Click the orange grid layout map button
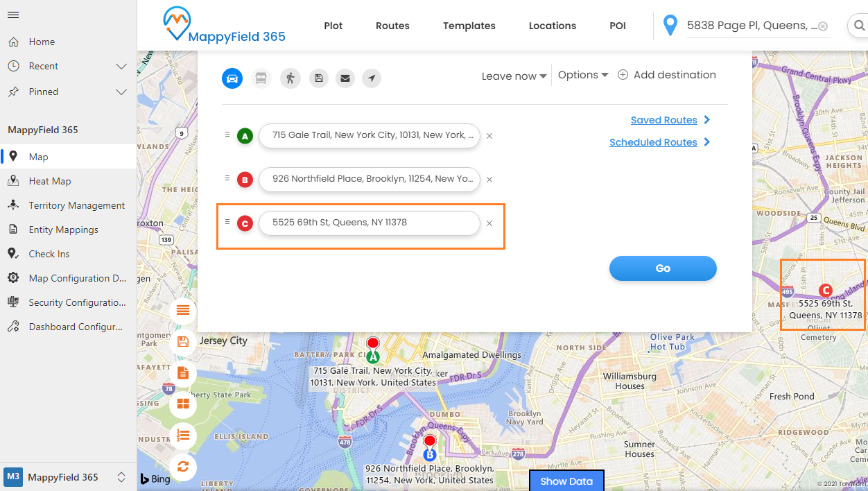This screenshot has width=868, height=491. coord(183,404)
